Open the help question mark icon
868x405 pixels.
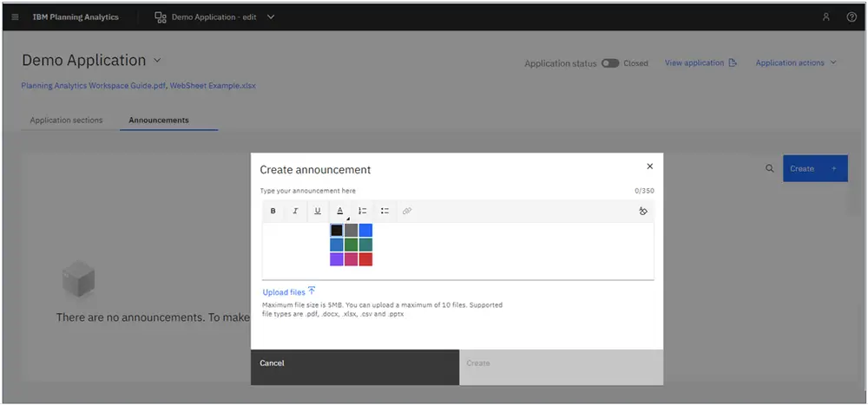click(x=852, y=17)
